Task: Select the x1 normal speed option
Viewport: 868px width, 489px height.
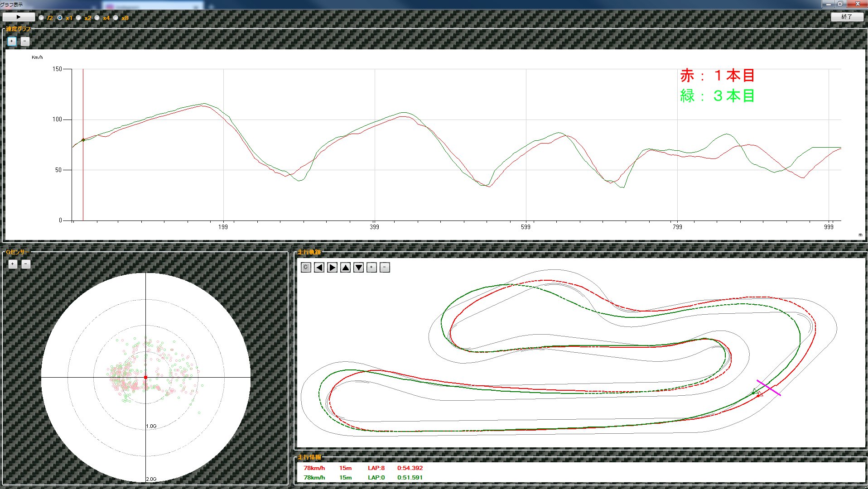Action: click(60, 18)
